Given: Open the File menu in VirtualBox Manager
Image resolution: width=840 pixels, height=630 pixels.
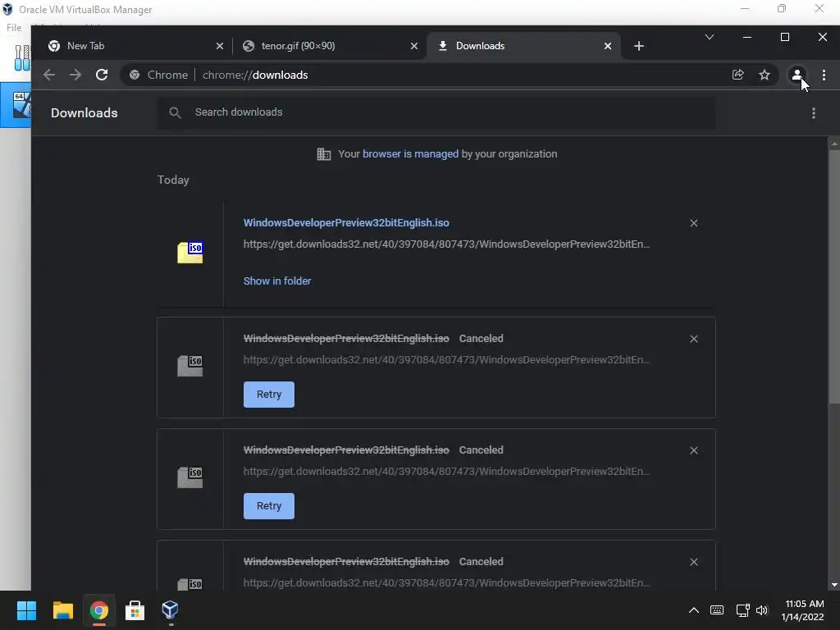Looking at the screenshot, I should tap(14, 28).
